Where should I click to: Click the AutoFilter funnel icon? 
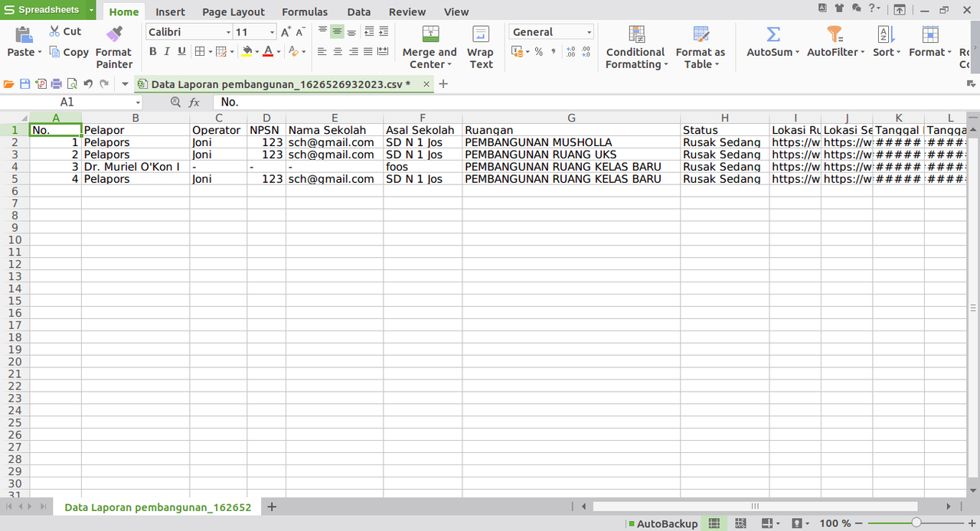coord(835,34)
